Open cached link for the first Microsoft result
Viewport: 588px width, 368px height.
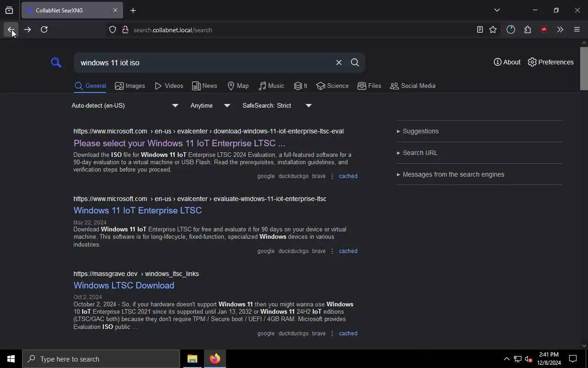[348, 176]
